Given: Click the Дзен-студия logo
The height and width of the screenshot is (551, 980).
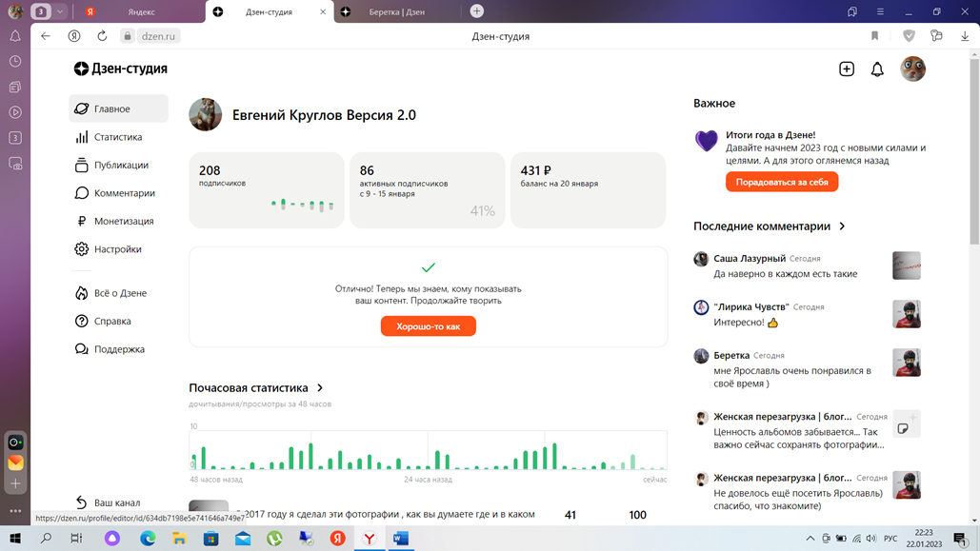Looking at the screenshot, I should [x=120, y=69].
